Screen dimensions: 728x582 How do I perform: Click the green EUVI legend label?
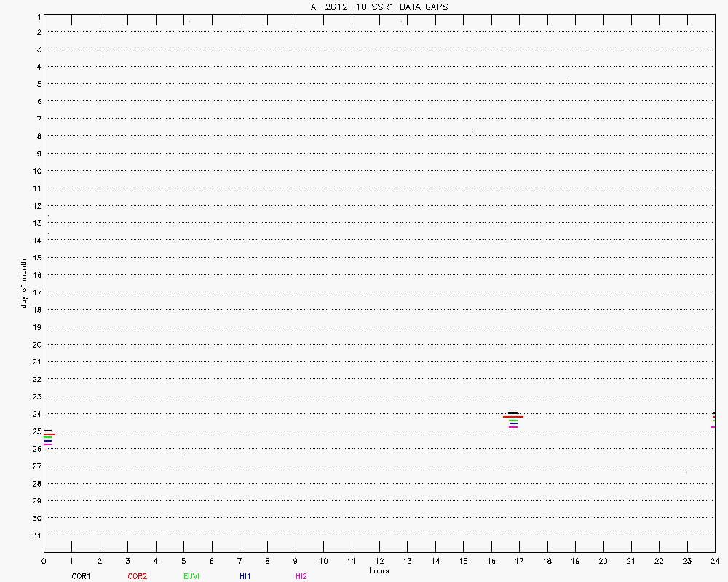[191, 576]
